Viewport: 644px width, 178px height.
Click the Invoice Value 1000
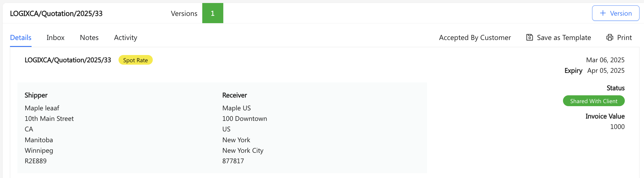(x=617, y=127)
